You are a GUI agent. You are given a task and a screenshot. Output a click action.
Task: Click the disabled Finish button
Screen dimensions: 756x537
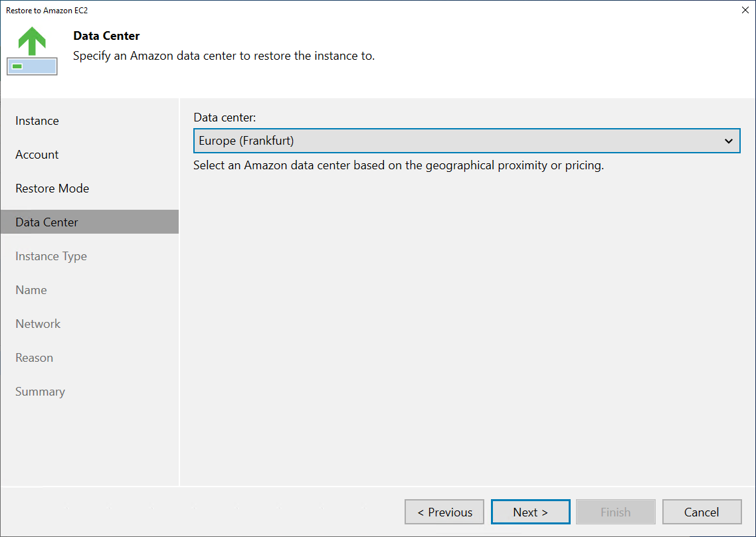click(616, 512)
